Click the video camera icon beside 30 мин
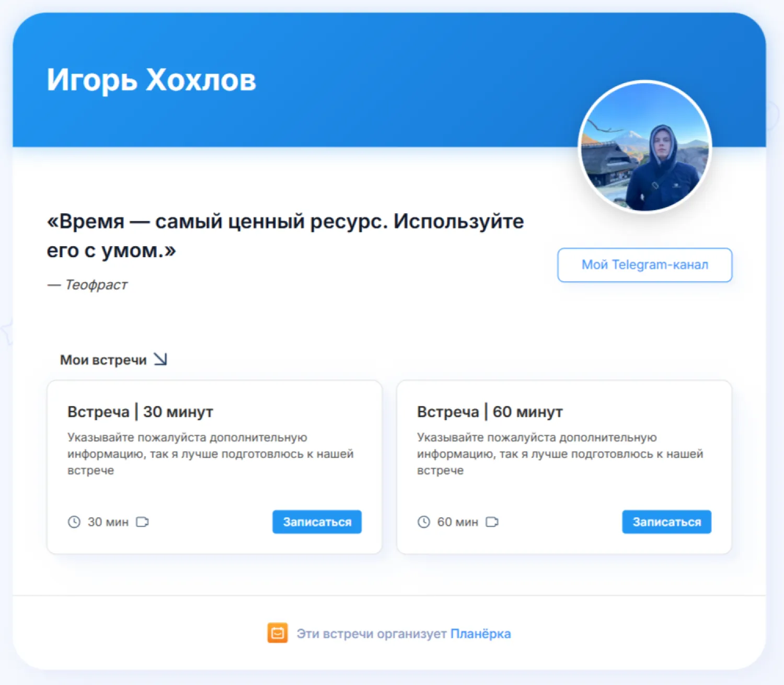 click(x=142, y=522)
